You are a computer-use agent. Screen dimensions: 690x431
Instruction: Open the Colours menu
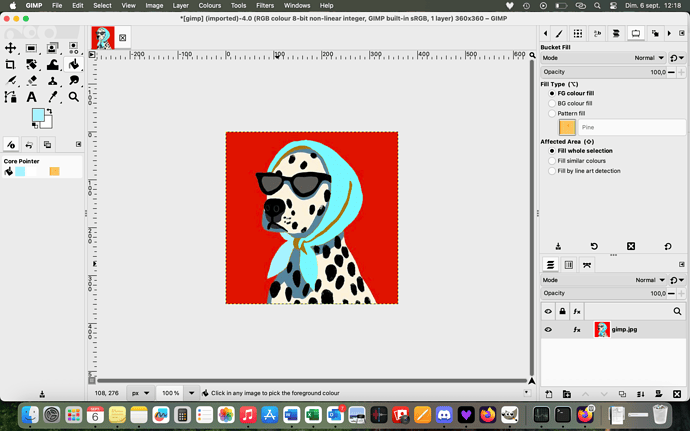(209, 6)
